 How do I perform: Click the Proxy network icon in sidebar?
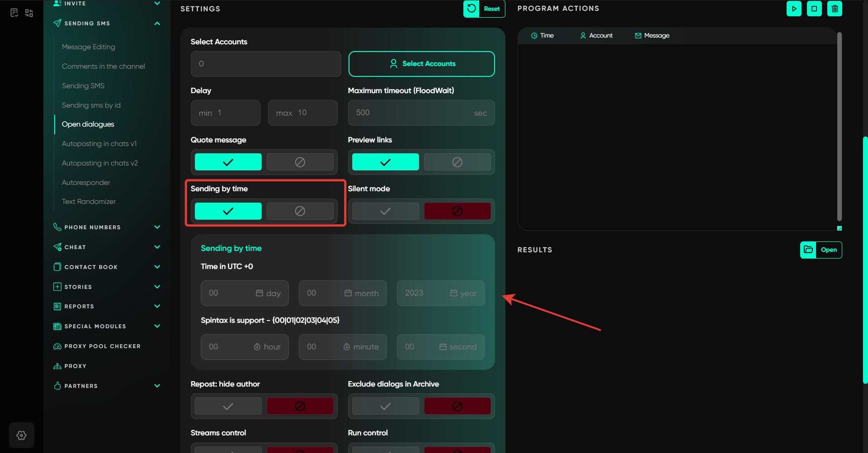[x=57, y=366]
